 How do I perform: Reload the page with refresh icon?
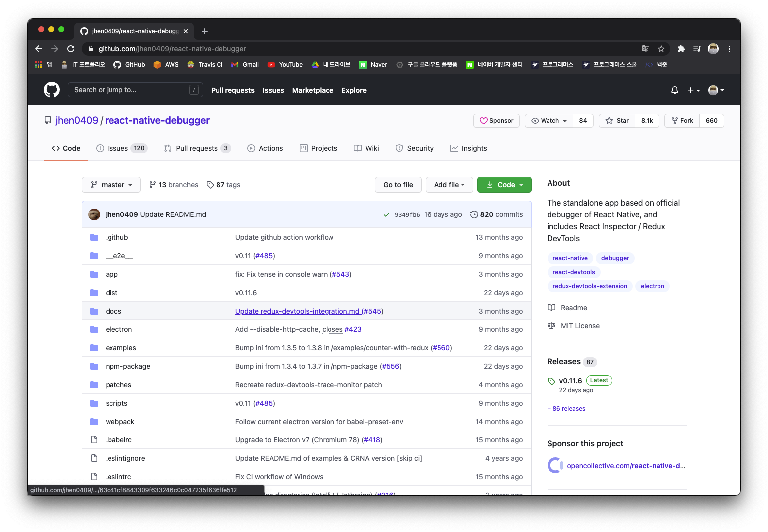(x=71, y=49)
